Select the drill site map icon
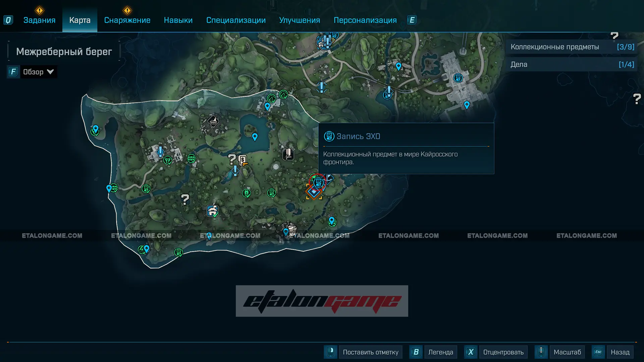Viewport: 644px width, 362px height. coord(213,121)
